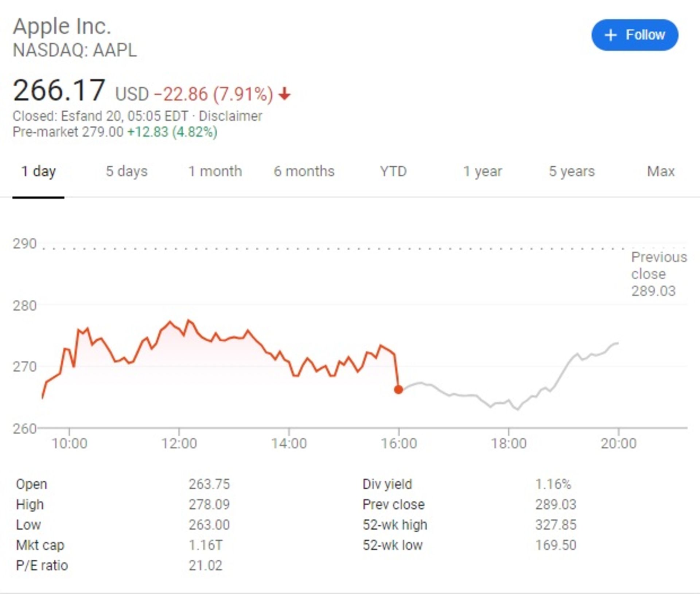The width and height of the screenshot is (700, 594).
Task: Select the 1 day tab
Action: tap(39, 171)
